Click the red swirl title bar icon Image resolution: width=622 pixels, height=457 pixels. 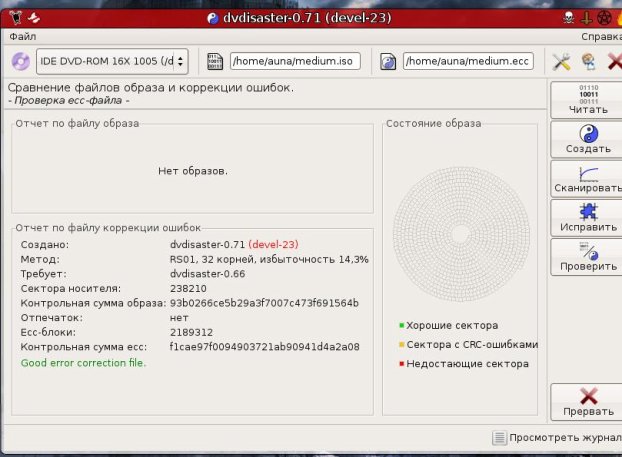pos(35,18)
